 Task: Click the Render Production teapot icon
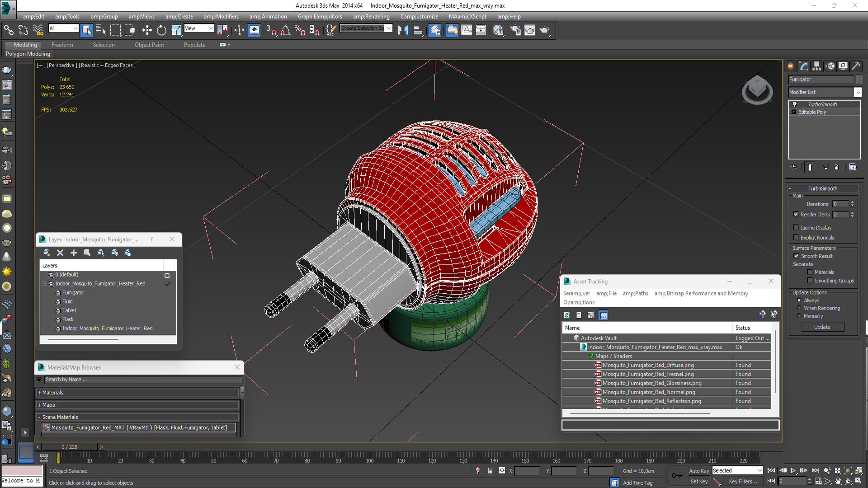(544, 30)
